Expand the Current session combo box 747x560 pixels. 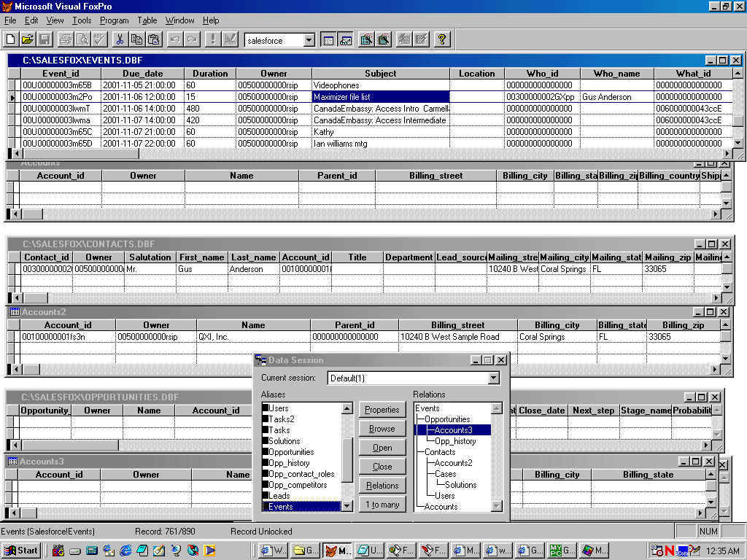pyautogui.click(x=494, y=378)
